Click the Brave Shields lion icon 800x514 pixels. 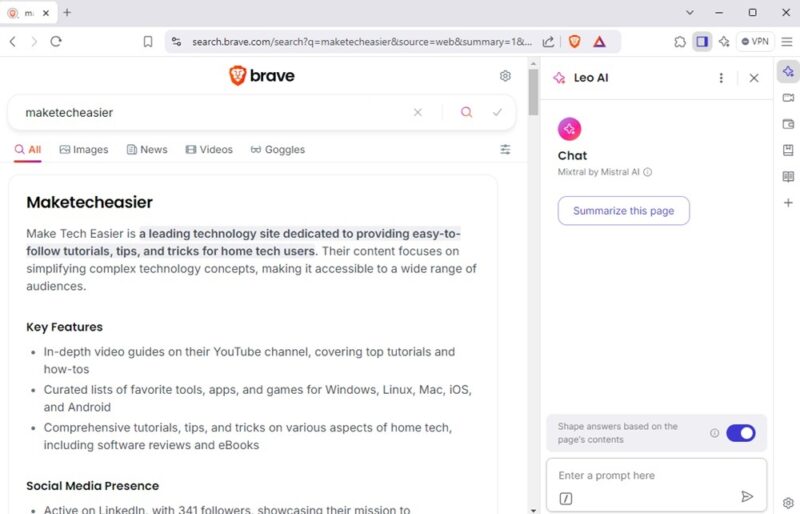574,41
